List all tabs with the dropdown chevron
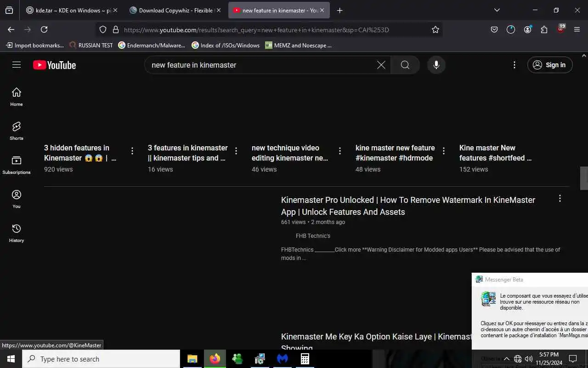The height and width of the screenshot is (368, 588). click(x=497, y=10)
